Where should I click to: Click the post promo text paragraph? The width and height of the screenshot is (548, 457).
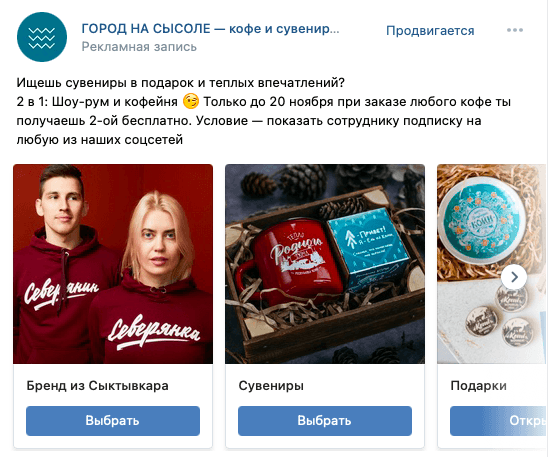(x=264, y=111)
